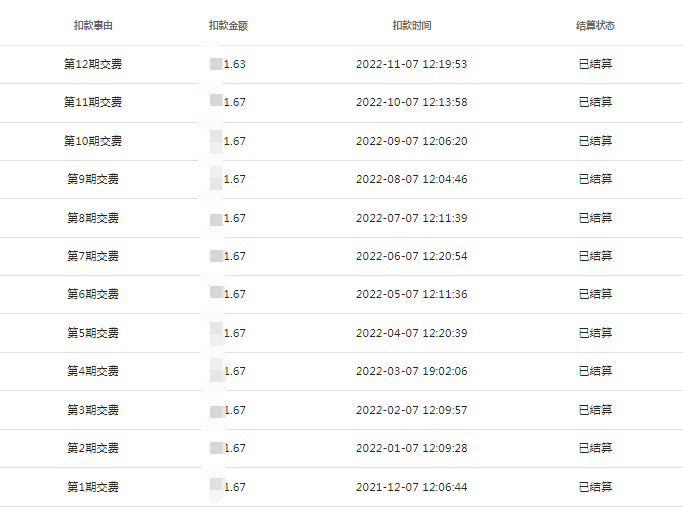Click the 第6期交费 row label
The width and height of the screenshot is (683, 508).
(x=93, y=294)
